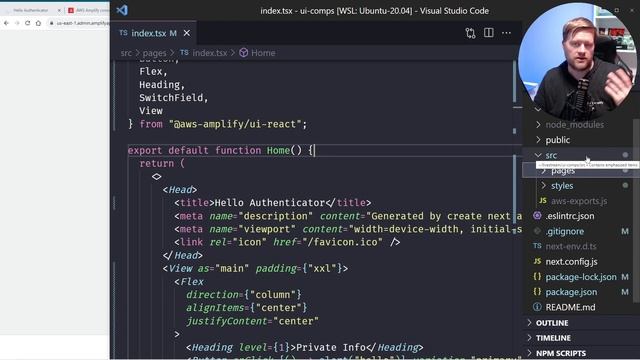
Task: Expand the NPM SCRIPTS section
Action: point(581,353)
